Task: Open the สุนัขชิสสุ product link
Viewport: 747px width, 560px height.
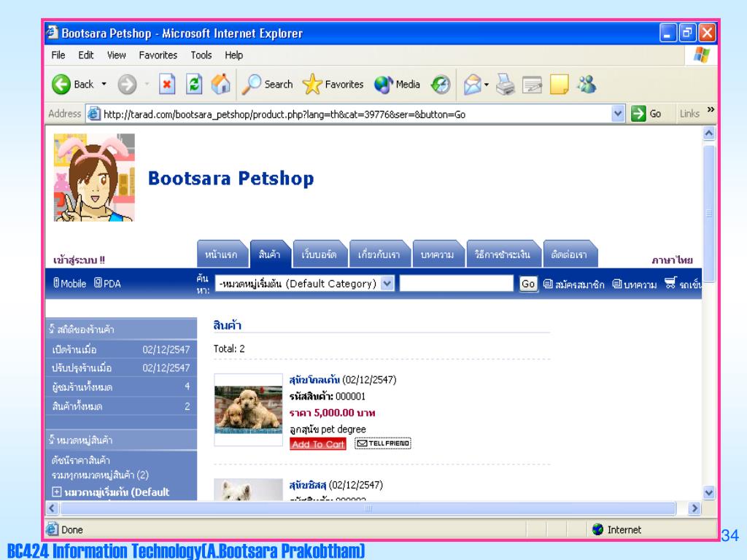Action: coord(308,485)
